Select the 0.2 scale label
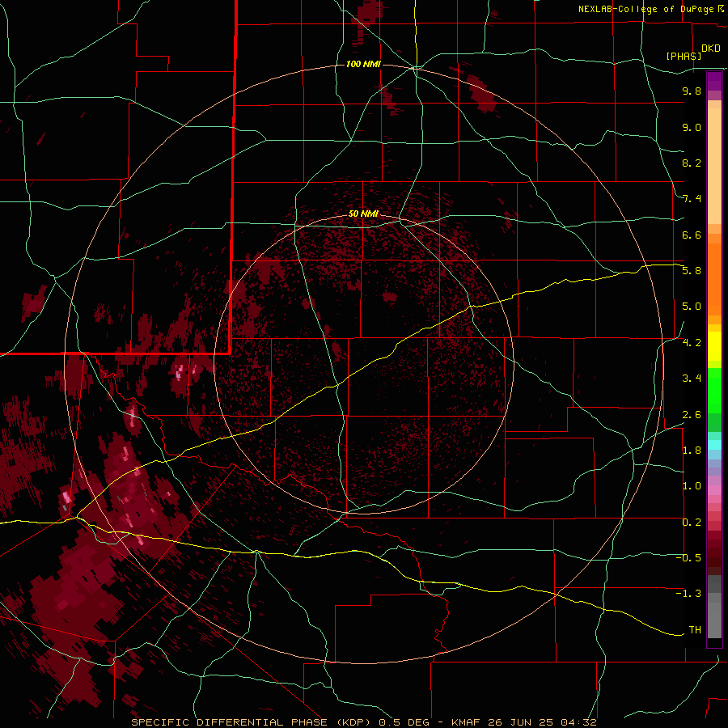Screen dimensions: 728x728 [x=692, y=523]
